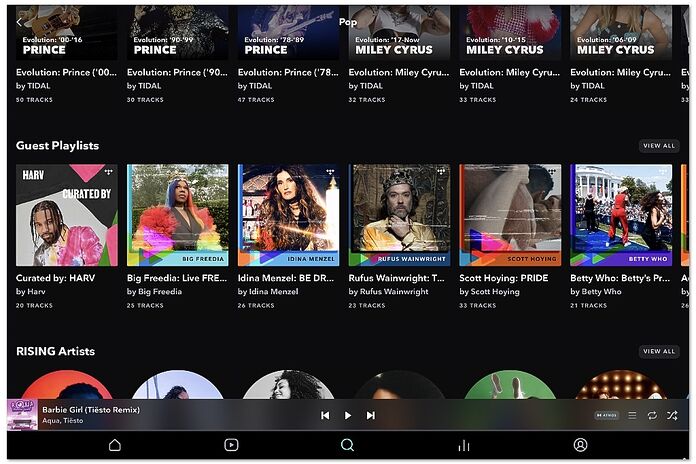Viewport: 696px width, 464px height.
Task: Open Evolution: Prince '90-'99 cover
Action: coord(178,33)
